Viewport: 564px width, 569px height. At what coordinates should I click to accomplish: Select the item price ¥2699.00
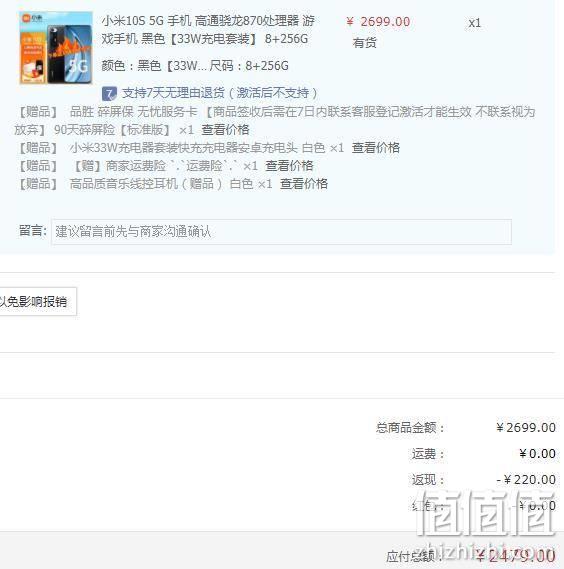378,22
